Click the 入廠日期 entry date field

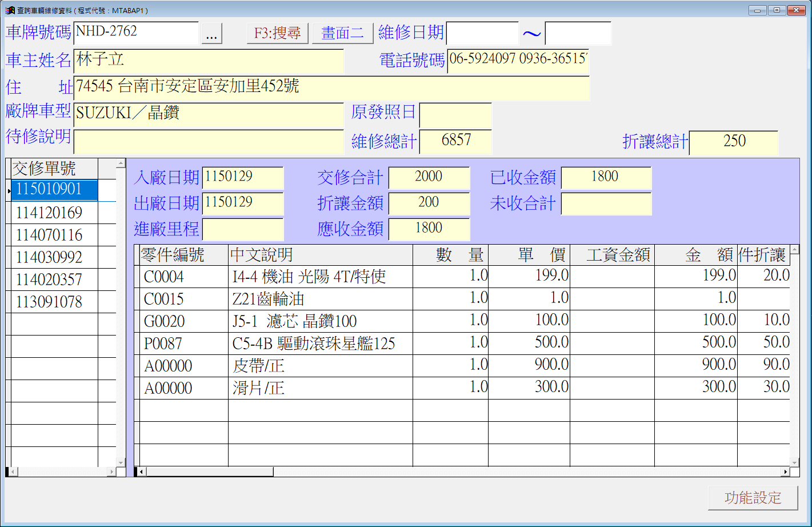pos(243,178)
